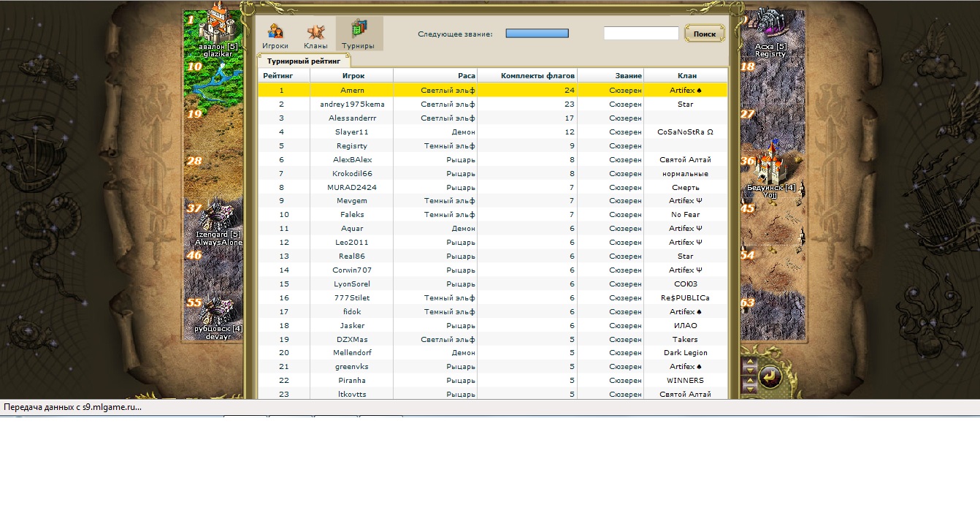Select player Slayer11 row
The image size is (980, 513).
[493, 132]
